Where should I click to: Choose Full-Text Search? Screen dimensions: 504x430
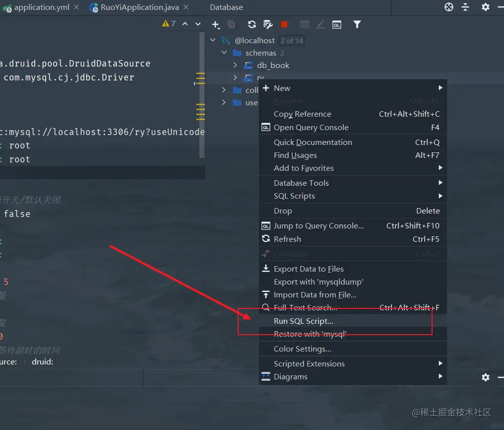coord(353,308)
